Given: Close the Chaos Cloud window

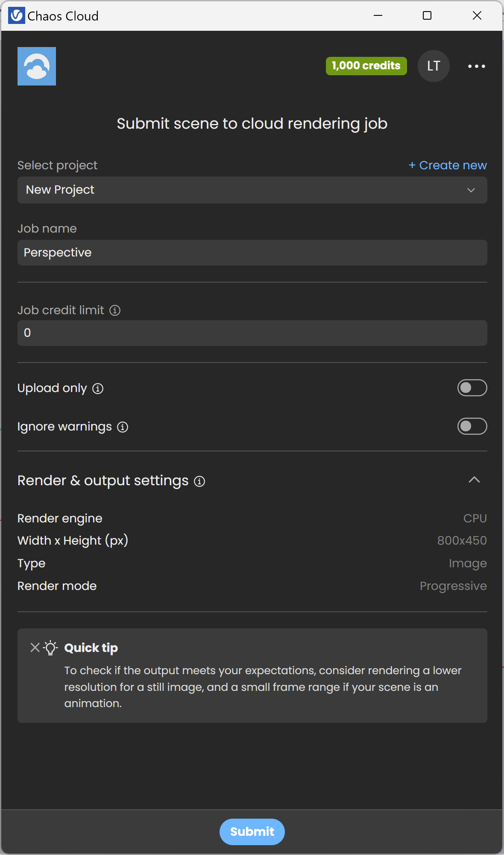Looking at the screenshot, I should click(477, 15).
